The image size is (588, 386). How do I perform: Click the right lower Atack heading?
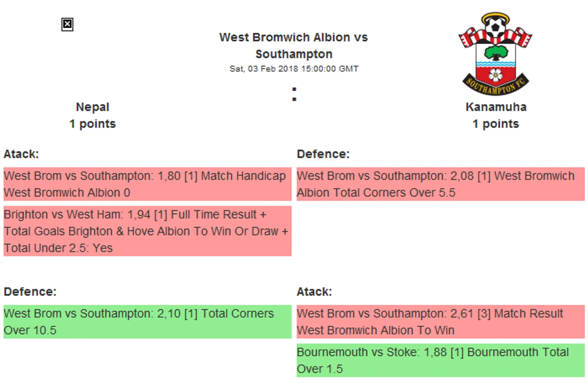[x=315, y=292]
